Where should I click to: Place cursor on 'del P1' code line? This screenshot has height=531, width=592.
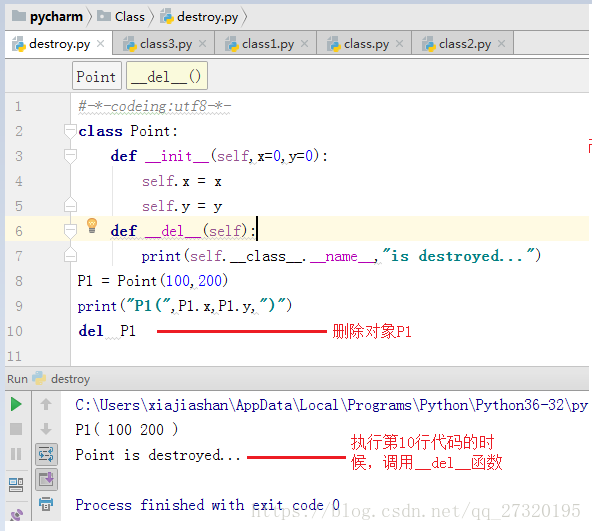click(x=107, y=331)
